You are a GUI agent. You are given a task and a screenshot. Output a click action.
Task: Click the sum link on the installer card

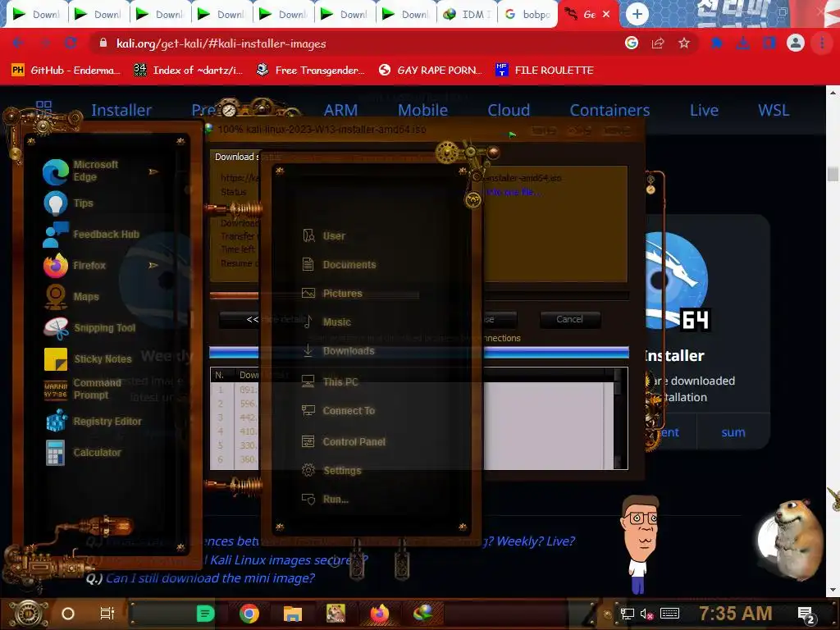pyautogui.click(x=733, y=432)
